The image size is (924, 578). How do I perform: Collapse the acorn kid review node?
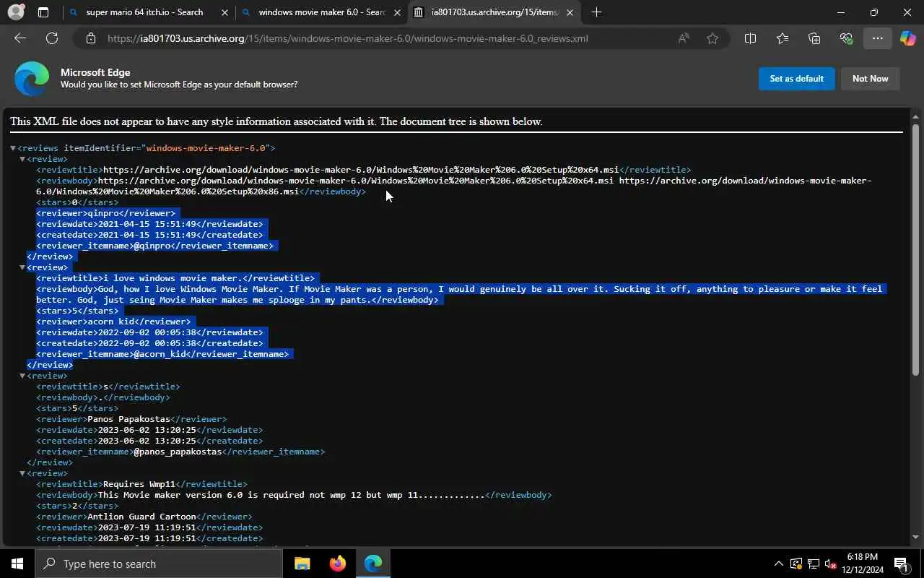pyautogui.click(x=22, y=267)
